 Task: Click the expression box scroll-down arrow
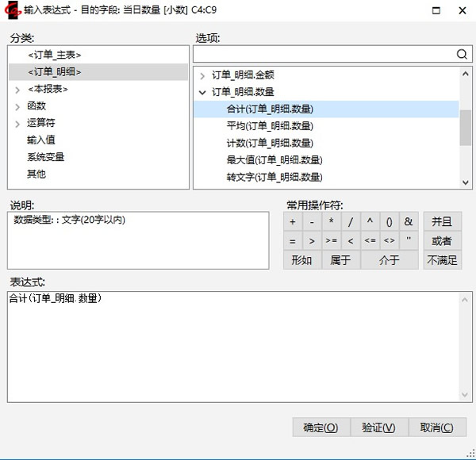click(465, 394)
